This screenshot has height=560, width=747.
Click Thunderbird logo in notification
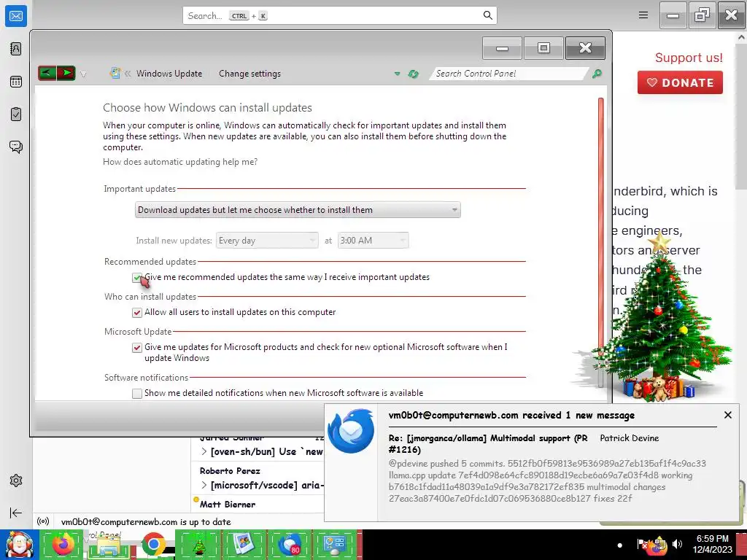(351, 431)
